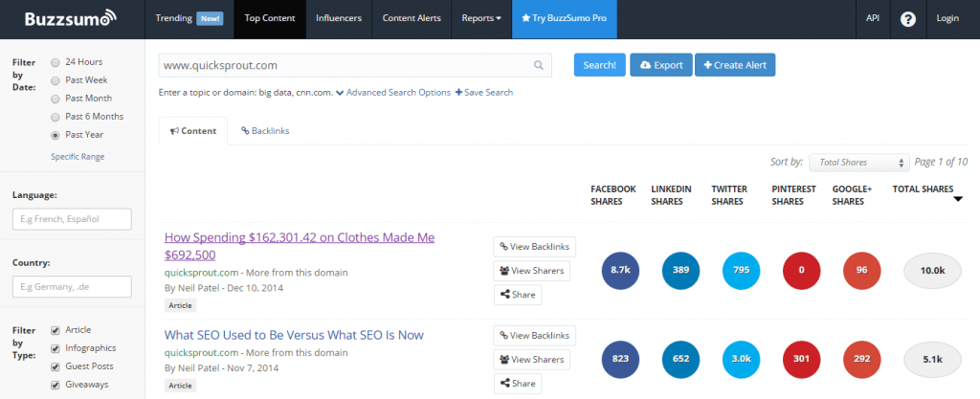
Task: Share the Clothes article
Action: coord(518,295)
